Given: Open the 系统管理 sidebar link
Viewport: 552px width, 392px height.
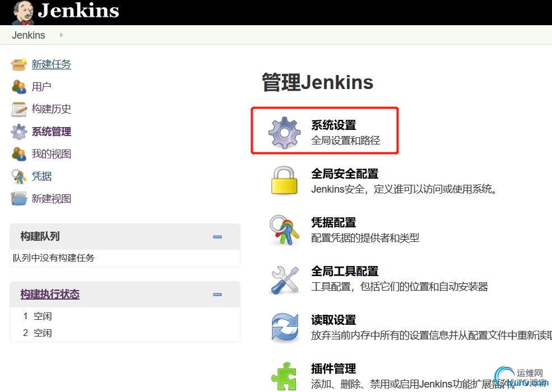Looking at the screenshot, I should coord(52,132).
